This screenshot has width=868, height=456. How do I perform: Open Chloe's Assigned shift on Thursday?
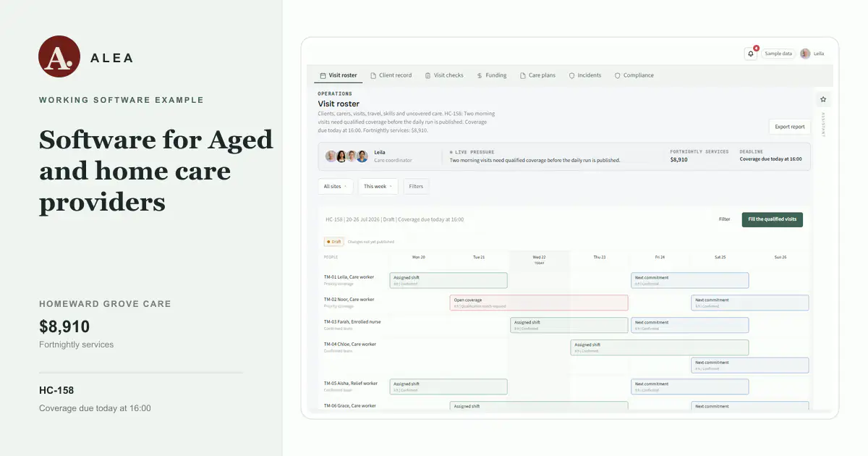click(660, 347)
